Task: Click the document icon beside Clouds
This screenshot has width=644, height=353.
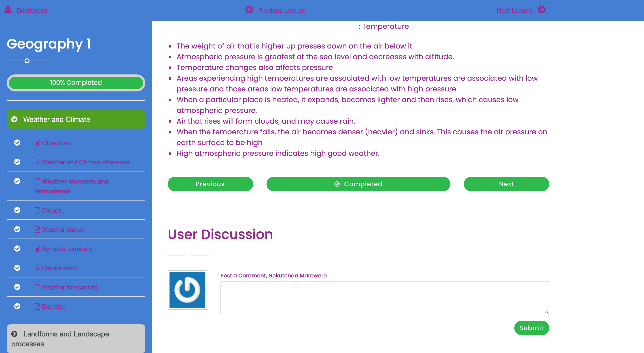Action: [38, 211]
